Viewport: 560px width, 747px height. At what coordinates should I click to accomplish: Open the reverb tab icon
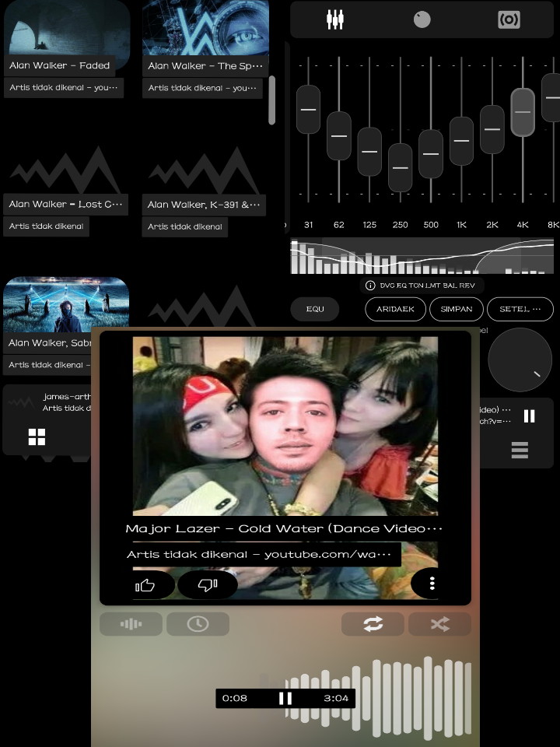(x=509, y=19)
